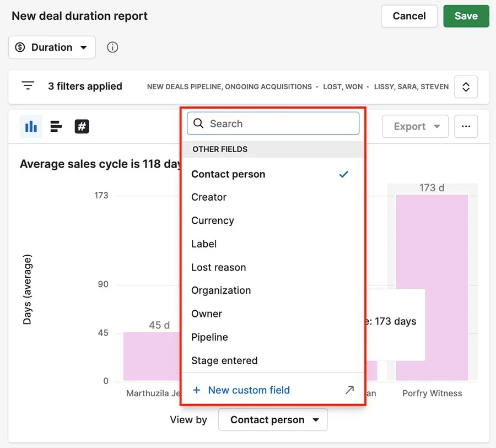Image resolution: width=496 pixels, height=448 pixels.
Task: Open the ellipsis more options menu
Action: click(x=466, y=126)
